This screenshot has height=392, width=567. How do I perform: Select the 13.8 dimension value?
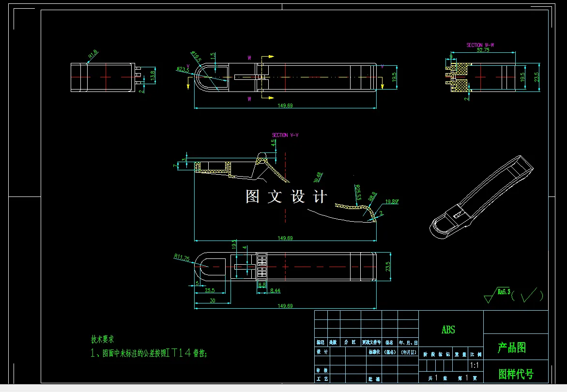(153, 75)
